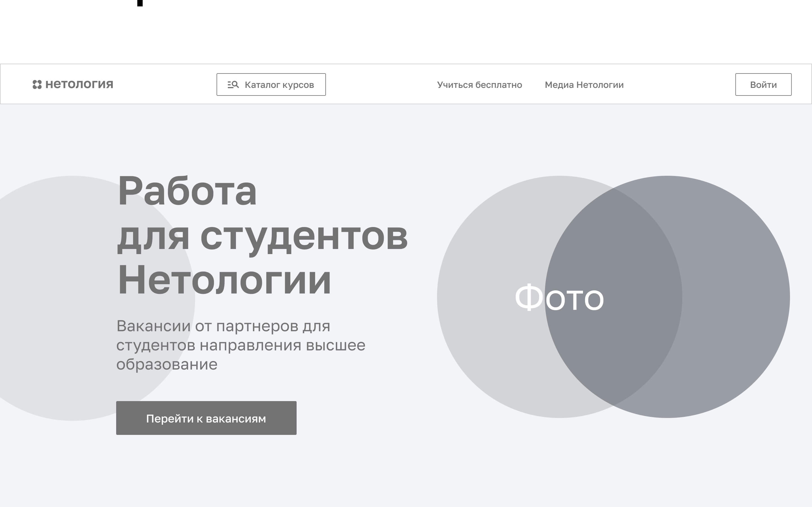Viewport: 812px width, 507px height.
Task: Click the Фото placeholder label
Action: (559, 298)
